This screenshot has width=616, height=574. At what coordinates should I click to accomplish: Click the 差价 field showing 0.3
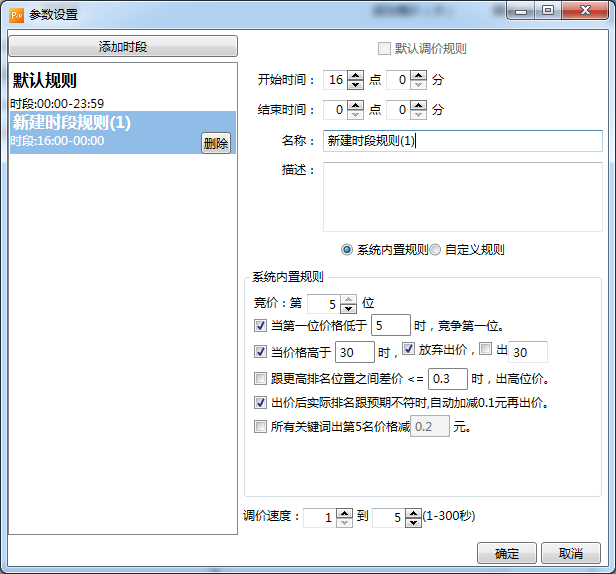pyautogui.click(x=448, y=379)
